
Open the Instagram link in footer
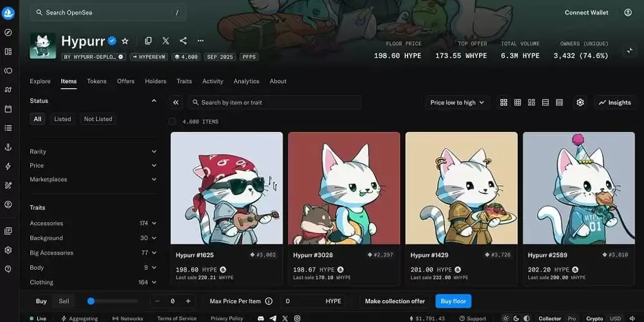click(298, 318)
